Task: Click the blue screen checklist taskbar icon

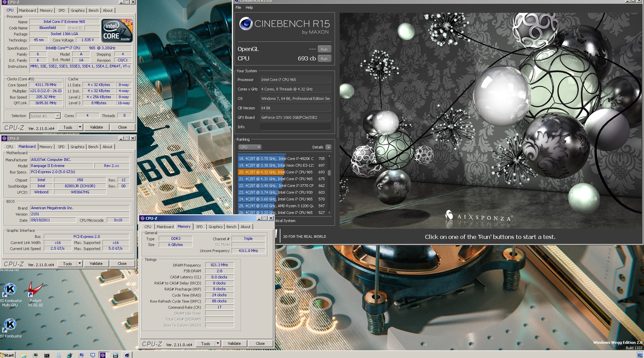Action: point(93,355)
